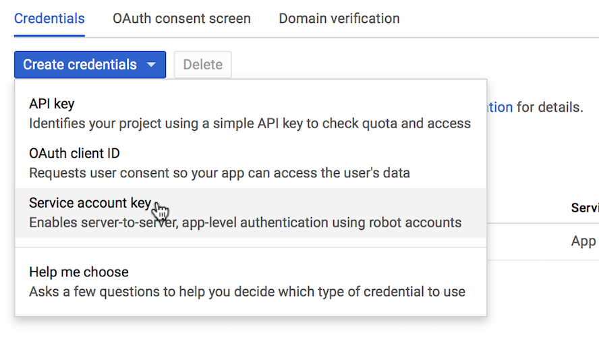Click the 'Enables server-to-server' description line
This screenshot has width=599, height=364.
[245, 222]
